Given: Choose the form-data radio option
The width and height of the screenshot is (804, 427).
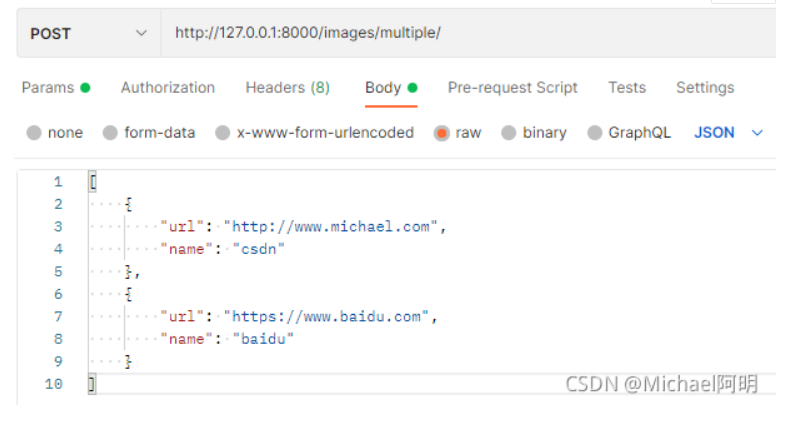Looking at the screenshot, I should (111, 133).
